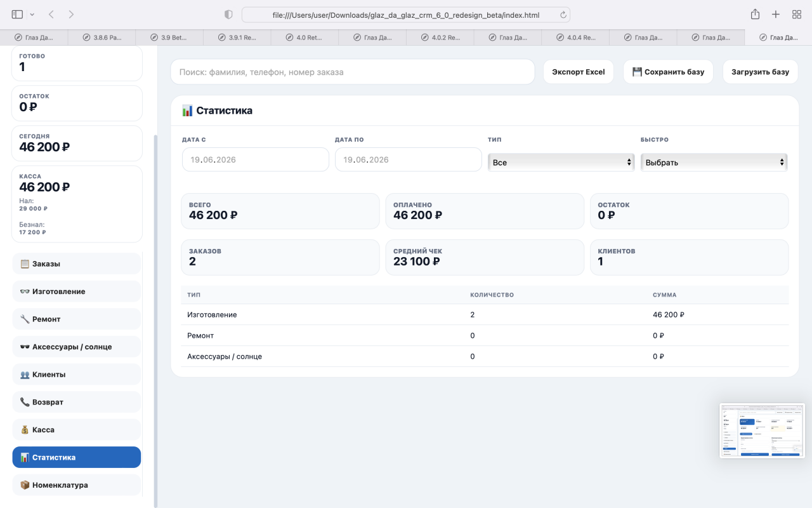
Task: Click the Дата с date field
Action: coord(256,159)
